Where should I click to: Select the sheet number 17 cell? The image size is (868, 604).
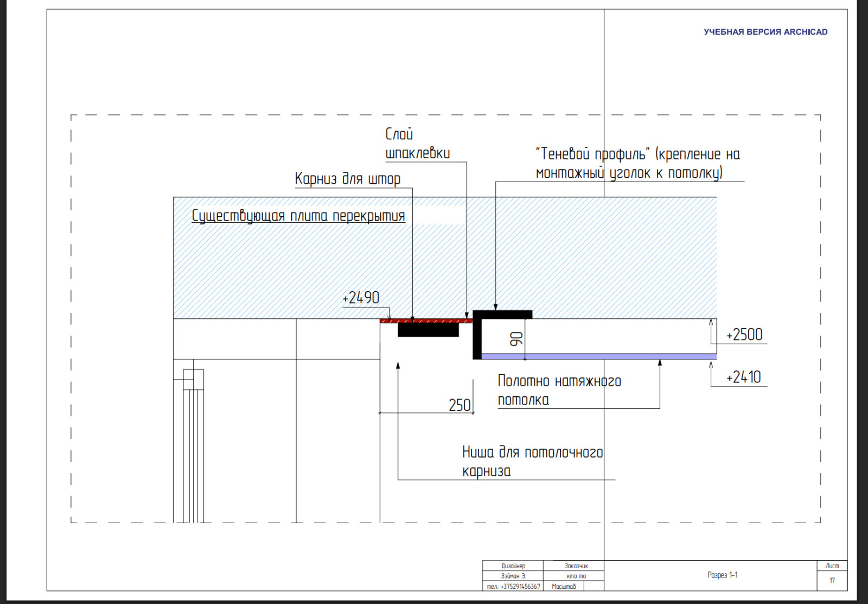[x=832, y=581]
